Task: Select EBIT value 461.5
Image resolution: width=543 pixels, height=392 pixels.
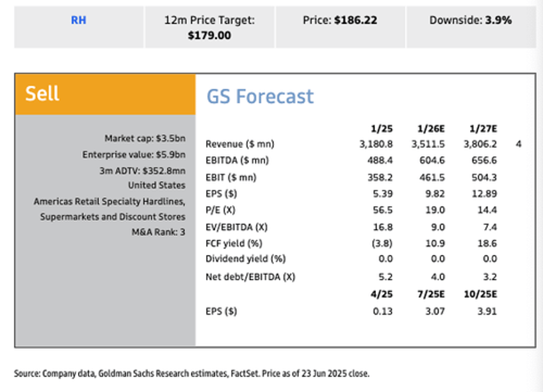Action: (x=432, y=177)
